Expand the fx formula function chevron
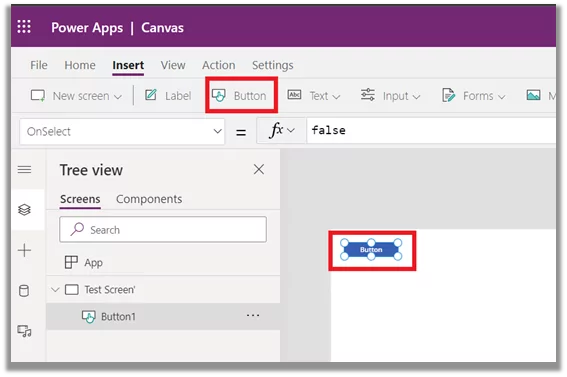The height and width of the screenshot is (377, 567). pos(291,130)
